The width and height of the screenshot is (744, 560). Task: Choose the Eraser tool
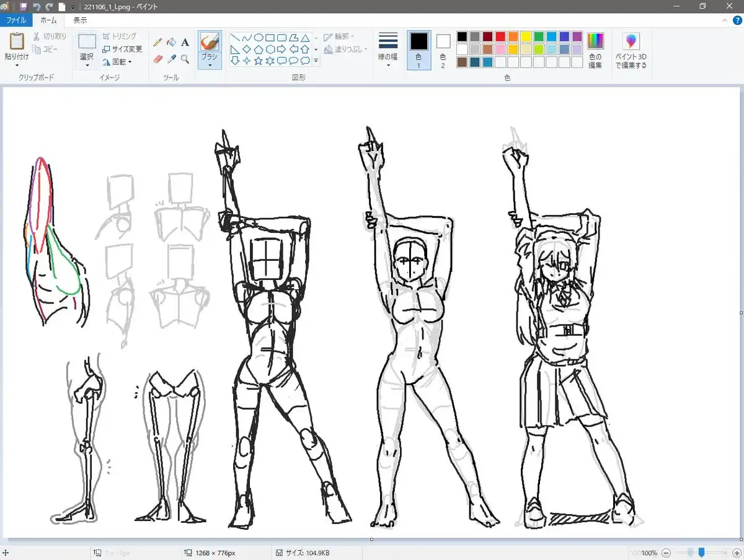[x=157, y=59]
